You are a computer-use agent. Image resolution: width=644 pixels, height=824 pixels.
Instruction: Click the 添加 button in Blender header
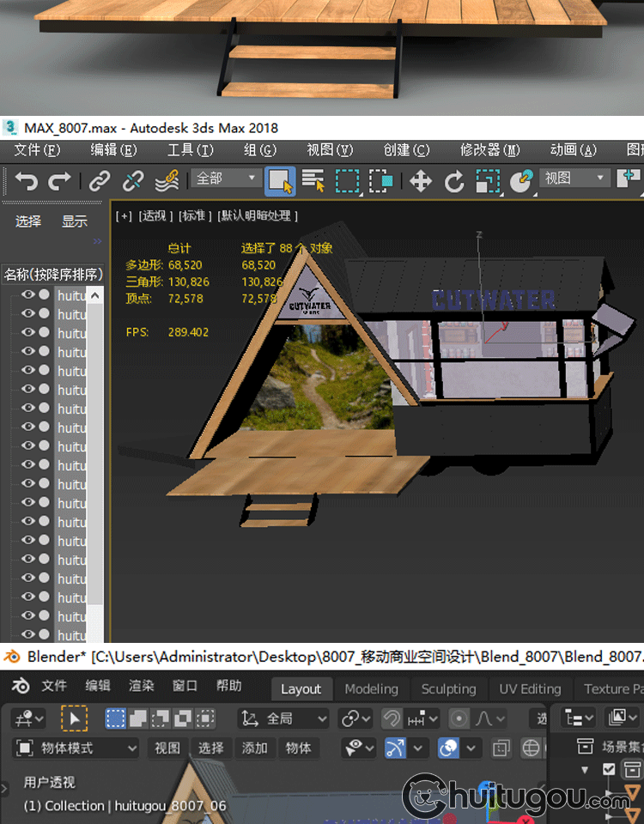(x=255, y=748)
